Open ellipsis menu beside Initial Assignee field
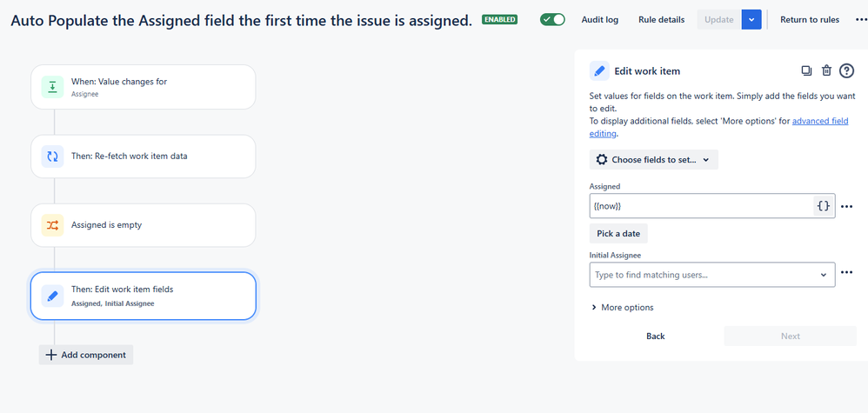 [x=846, y=272]
